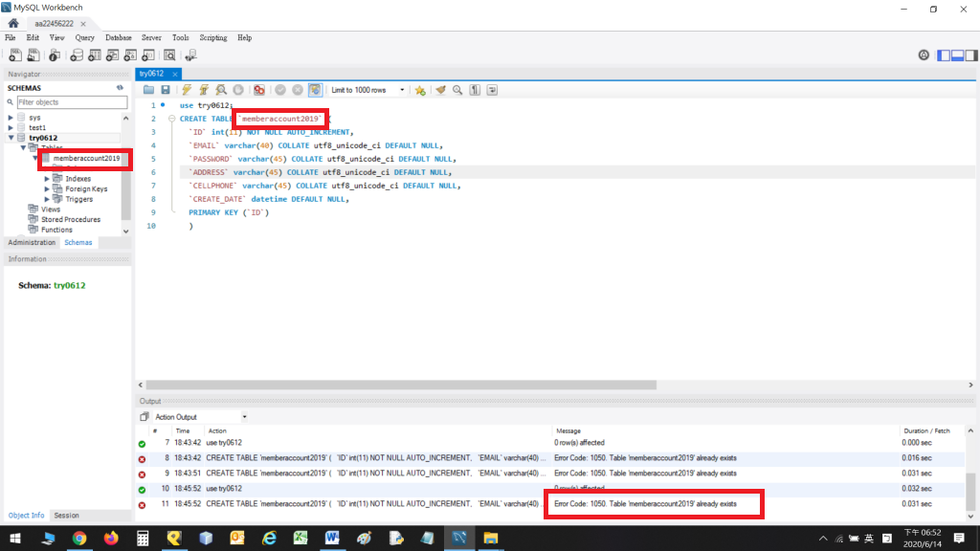The width and height of the screenshot is (980, 551).
Task: Switch to the Session tab
Action: (66, 516)
